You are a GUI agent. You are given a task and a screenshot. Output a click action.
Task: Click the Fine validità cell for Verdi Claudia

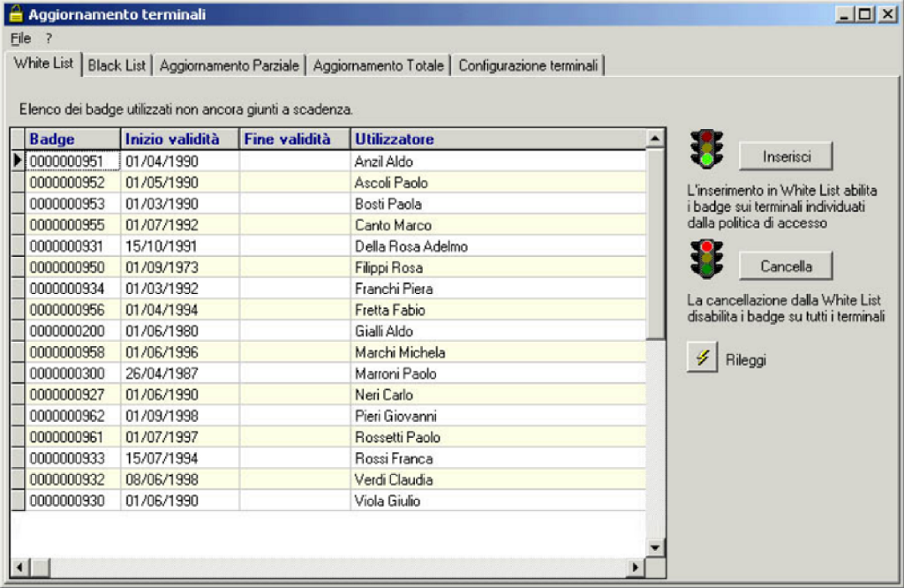pyautogui.click(x=294, y=479)
